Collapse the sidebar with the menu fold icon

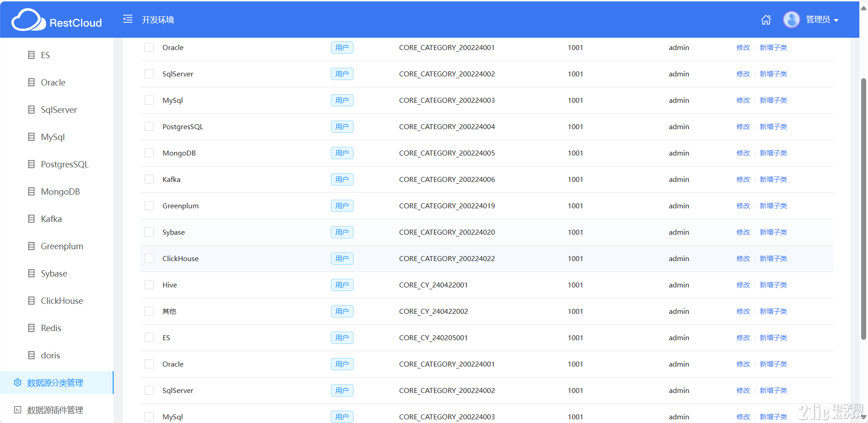pos(128,19)
